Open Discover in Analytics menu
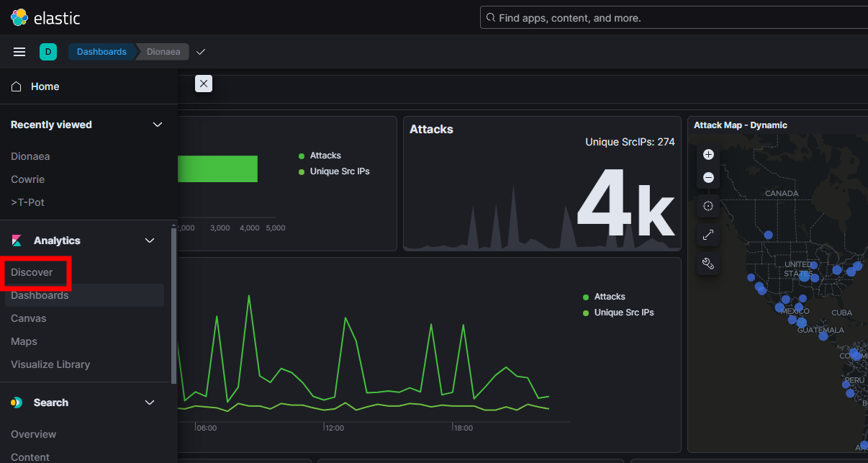This screenshot has height=463, width=868. click(32, 272)
